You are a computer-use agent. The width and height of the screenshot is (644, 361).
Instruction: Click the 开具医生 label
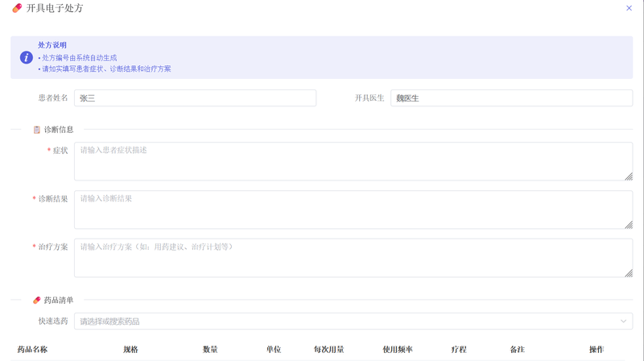click(369, 98)
